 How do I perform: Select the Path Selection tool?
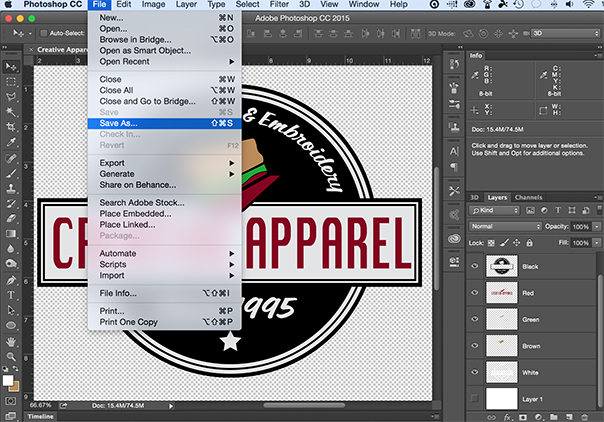click(x=11, y=310)
